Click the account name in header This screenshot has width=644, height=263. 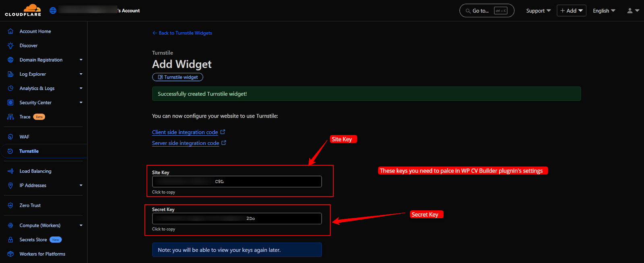[99, 10]
